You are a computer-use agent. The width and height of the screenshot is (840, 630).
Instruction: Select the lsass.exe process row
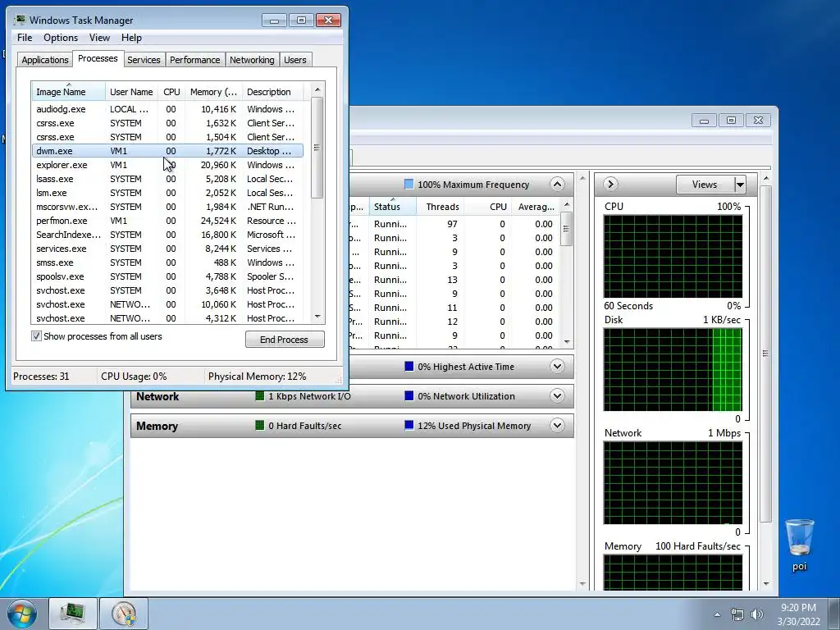pos(167,179)
